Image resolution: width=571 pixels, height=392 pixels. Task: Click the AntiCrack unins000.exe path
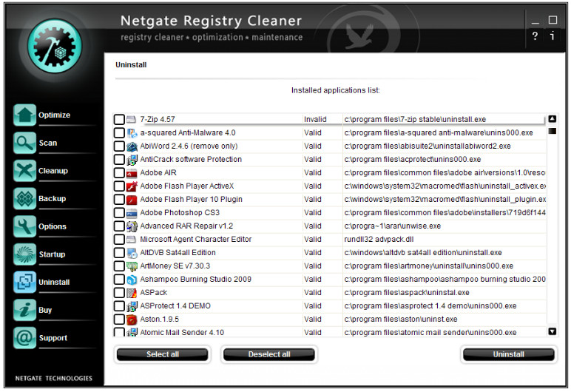413,160
